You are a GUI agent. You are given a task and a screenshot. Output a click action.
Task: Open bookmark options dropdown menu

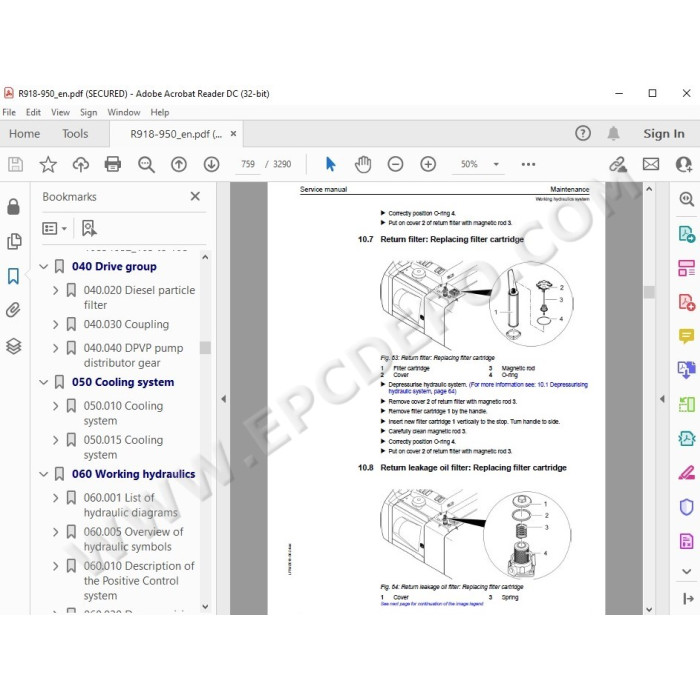tap(54, 228)
